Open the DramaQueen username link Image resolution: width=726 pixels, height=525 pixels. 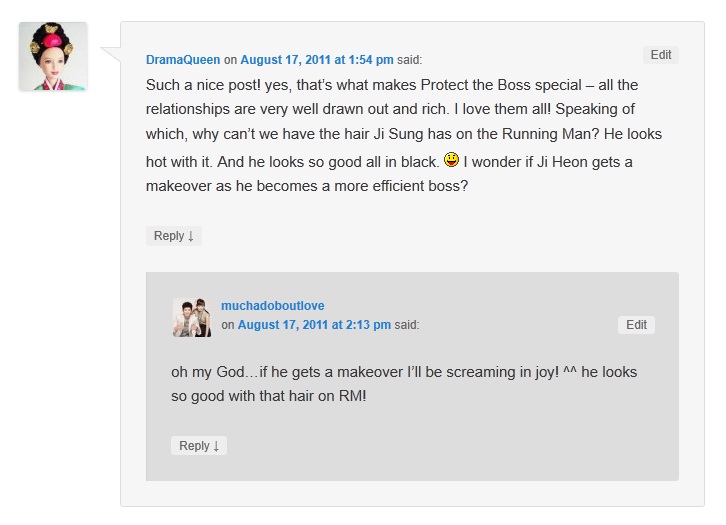pos(183,60)
